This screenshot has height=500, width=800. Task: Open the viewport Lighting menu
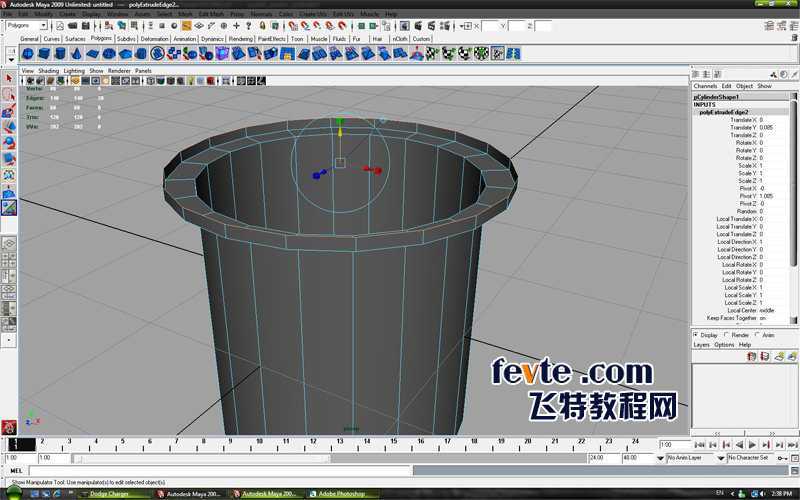click(74, 71)
